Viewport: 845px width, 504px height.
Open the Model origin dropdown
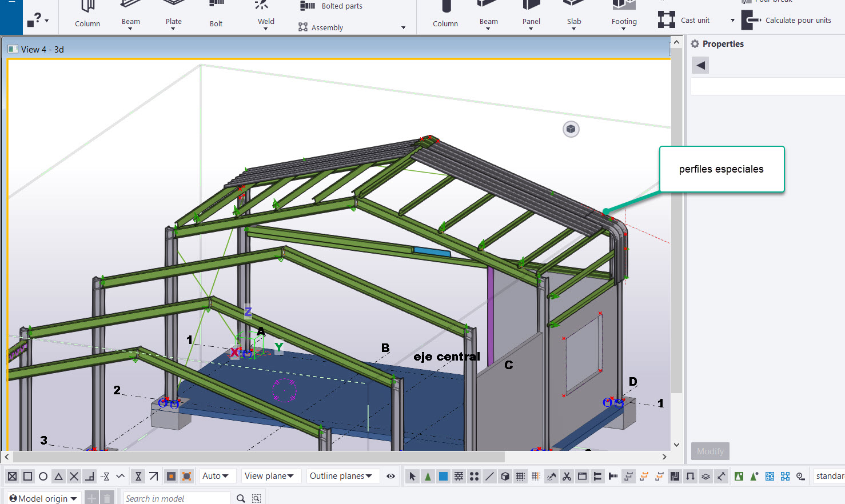click(x=43, y=498)
